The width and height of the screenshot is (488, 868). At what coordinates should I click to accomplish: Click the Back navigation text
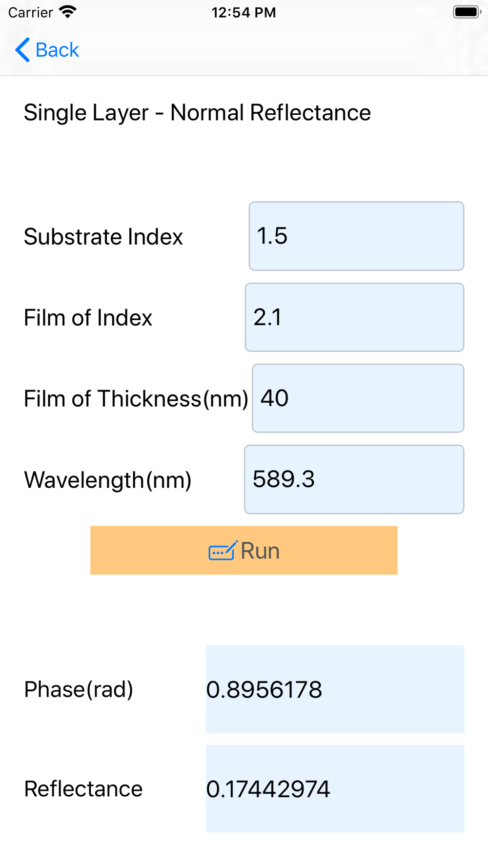click(x=57, y=50)
